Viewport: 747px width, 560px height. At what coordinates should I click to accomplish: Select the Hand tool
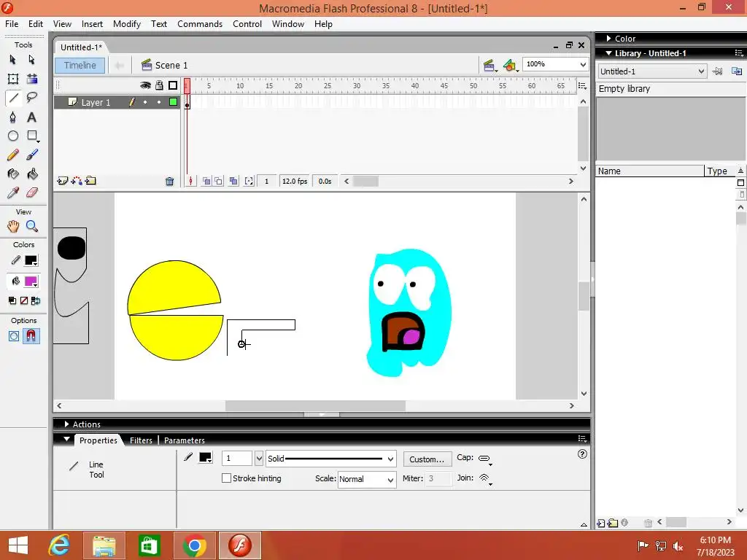tap(13, 226)
